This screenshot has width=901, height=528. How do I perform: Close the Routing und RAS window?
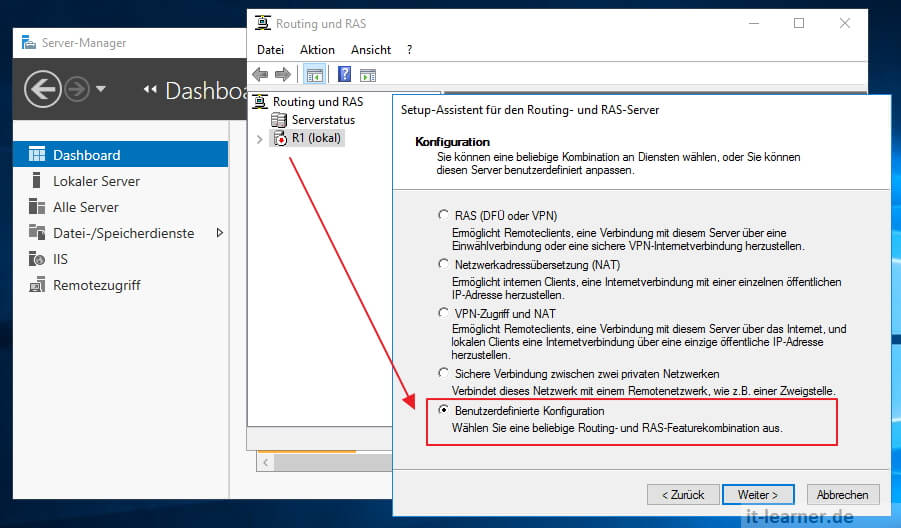click(x=844, y=23)
